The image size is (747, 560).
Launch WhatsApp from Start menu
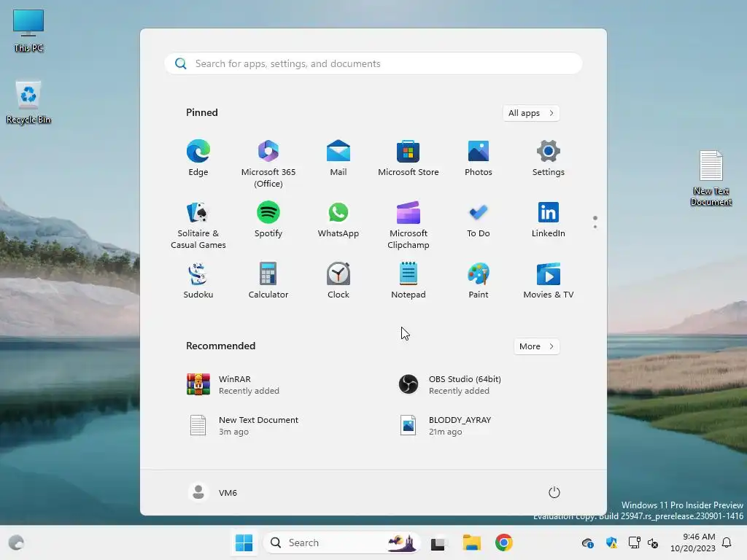click(338, 219)
